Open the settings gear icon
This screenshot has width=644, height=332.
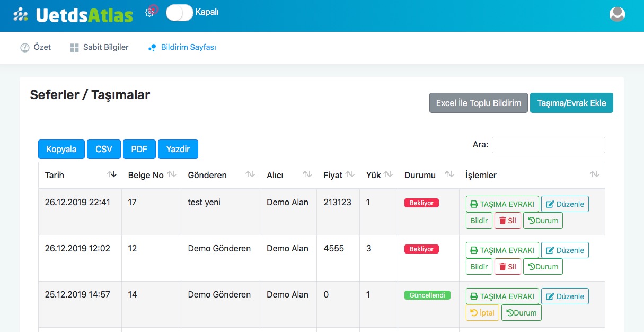tap(149, 12)
